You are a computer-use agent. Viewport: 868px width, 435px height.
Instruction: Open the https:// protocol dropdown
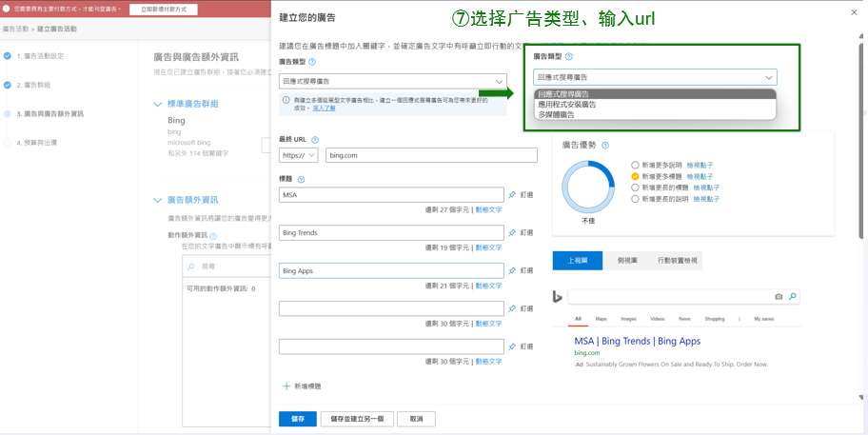point(299,155)
